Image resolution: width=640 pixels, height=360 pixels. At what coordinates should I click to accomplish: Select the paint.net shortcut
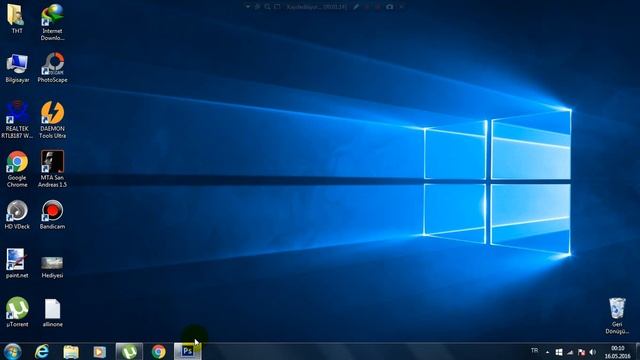pyautogui.click(x=17, y=264)
